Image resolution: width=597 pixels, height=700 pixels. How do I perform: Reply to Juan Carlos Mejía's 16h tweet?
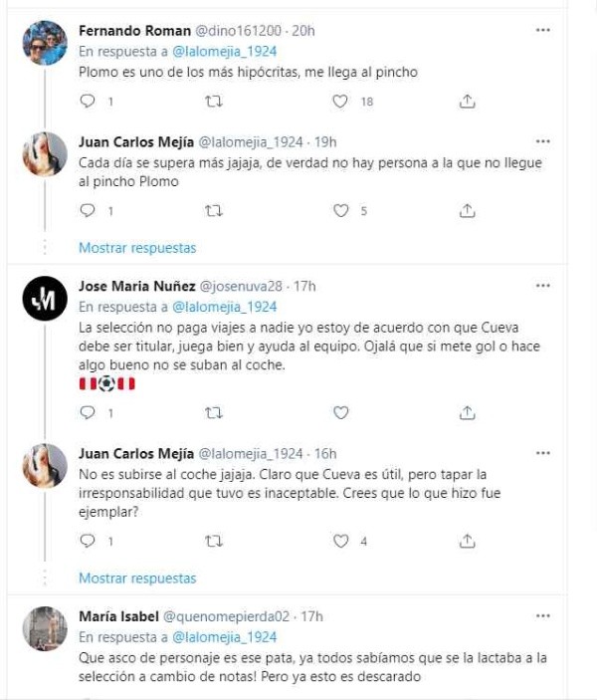[x=87, y=541]
